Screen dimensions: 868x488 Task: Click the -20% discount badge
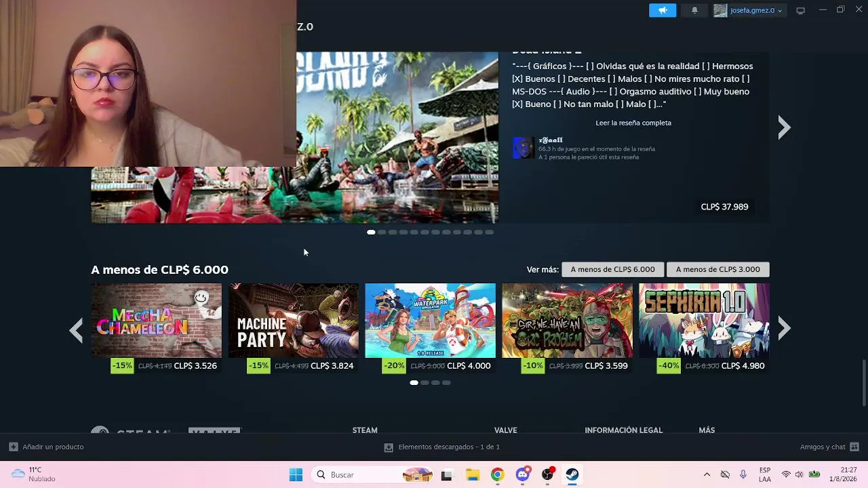point(395,366)
